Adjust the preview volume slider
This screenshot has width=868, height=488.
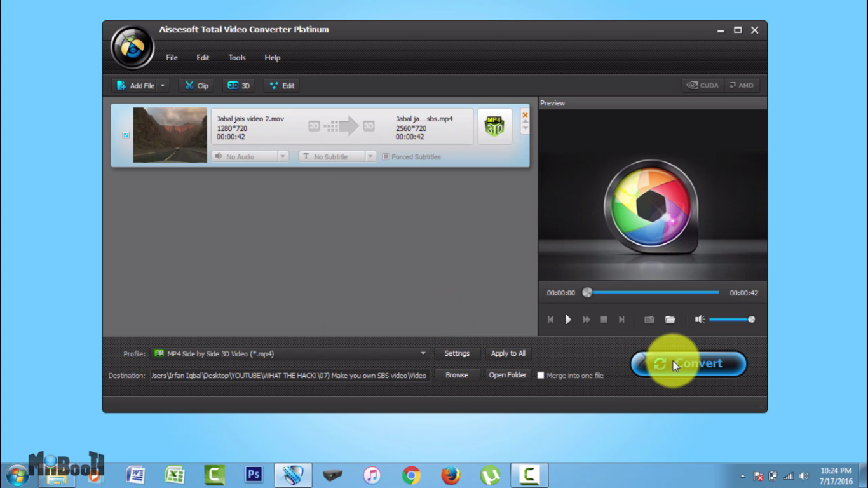click(732, 320)
